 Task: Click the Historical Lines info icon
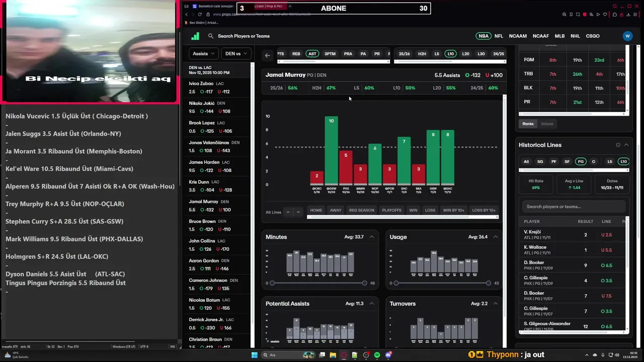[618, 145]
